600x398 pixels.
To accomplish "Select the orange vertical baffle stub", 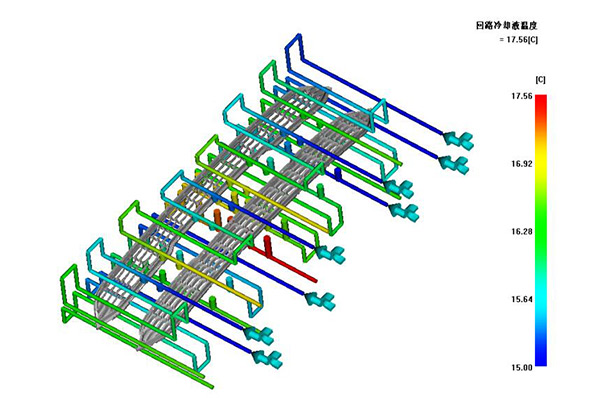I will 217,218.
